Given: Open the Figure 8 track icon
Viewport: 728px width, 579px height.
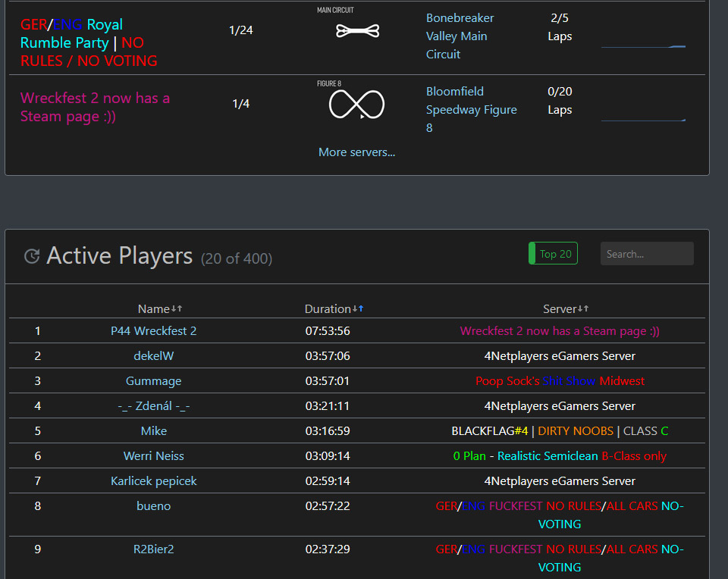Looking at the screenshot, I should coord(357,105).
